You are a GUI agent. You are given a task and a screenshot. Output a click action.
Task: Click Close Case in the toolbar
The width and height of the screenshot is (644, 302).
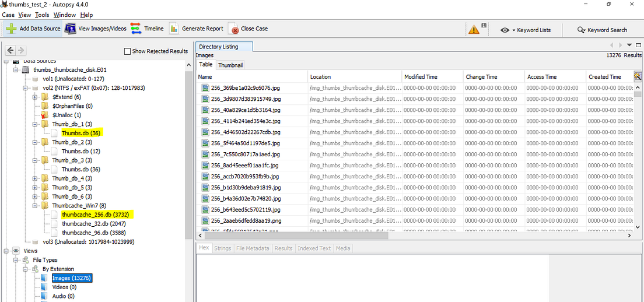249,29
